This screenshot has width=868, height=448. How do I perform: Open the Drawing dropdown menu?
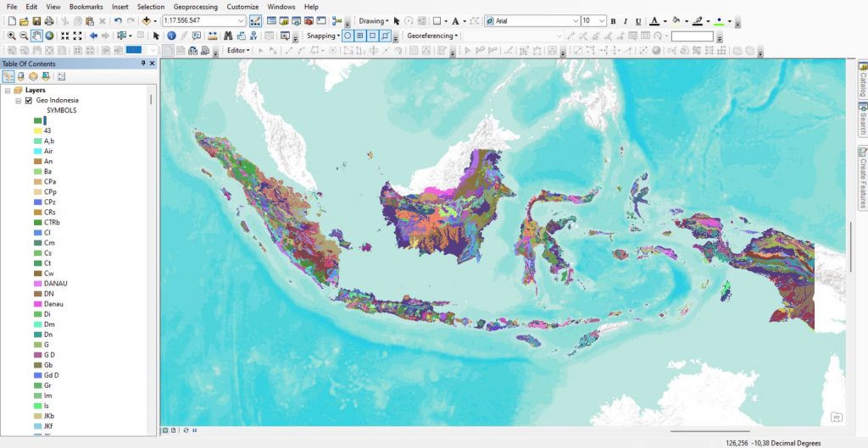point(374,21)
